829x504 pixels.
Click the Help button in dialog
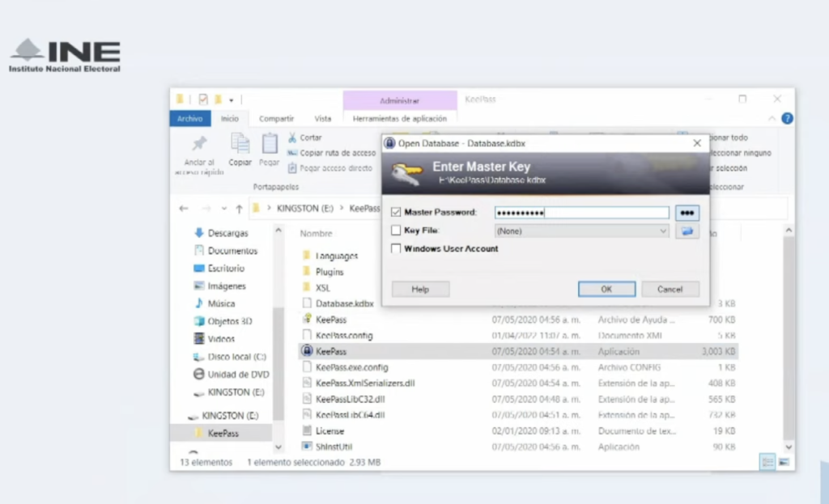(420, 289)
